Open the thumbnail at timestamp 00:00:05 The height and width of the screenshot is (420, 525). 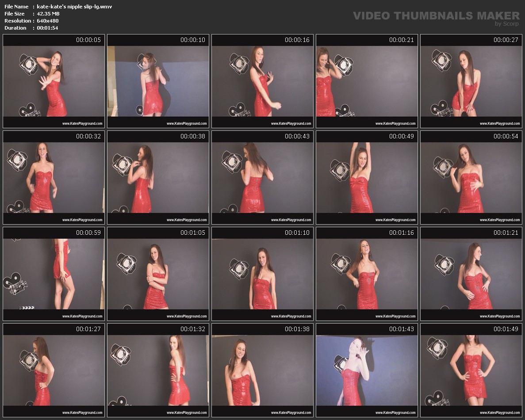tap(54, 81)
